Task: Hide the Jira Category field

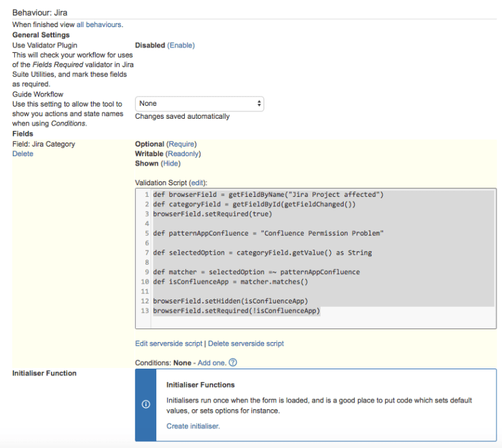Action: [171, 164]
